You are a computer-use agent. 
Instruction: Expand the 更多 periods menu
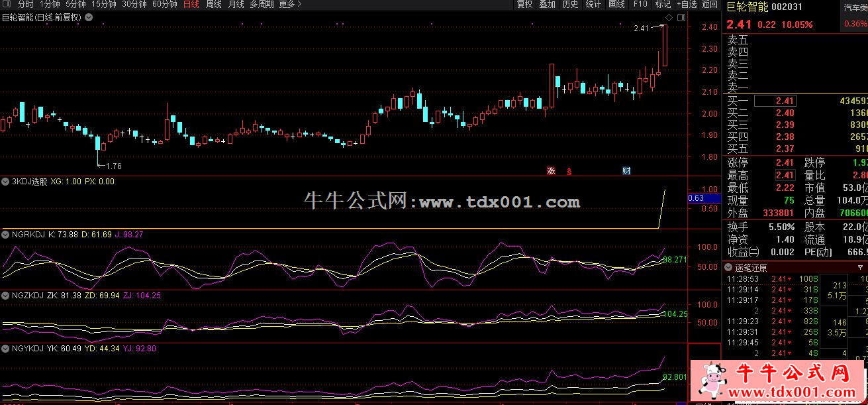[290, 4]
